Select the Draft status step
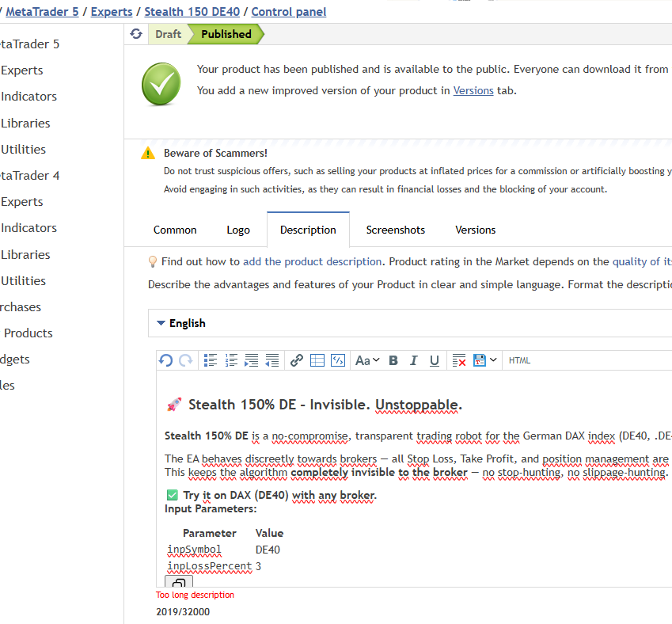Screen dimensions: 672x624 click(x=168, y=34)
